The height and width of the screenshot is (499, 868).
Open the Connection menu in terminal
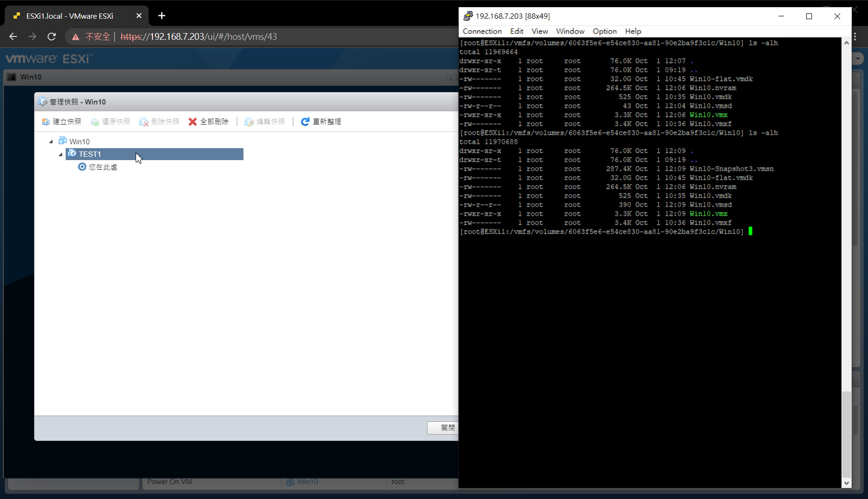coord(482,31)
